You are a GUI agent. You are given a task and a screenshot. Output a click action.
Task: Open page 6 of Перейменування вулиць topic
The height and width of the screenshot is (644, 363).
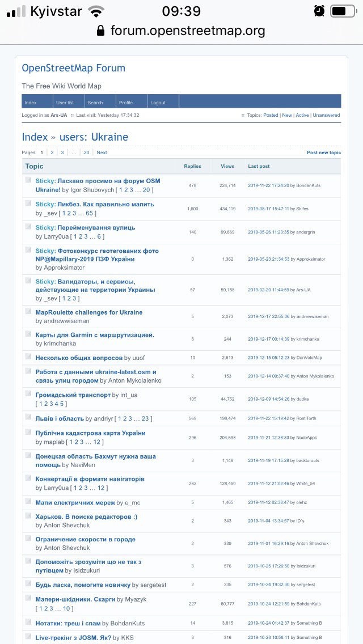[x=99, y=236]
